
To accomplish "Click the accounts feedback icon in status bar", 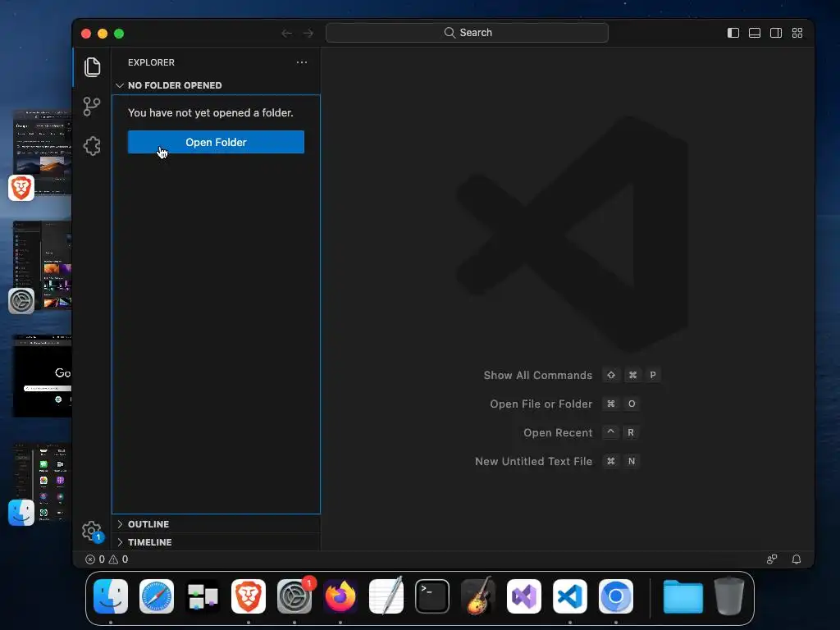I will tap(771, 559).
